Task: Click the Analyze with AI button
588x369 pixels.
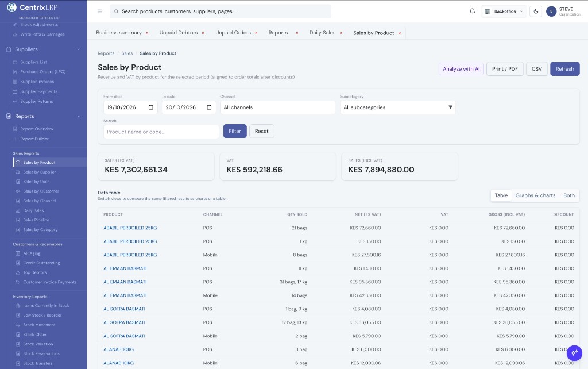Action: coord(461,69)
